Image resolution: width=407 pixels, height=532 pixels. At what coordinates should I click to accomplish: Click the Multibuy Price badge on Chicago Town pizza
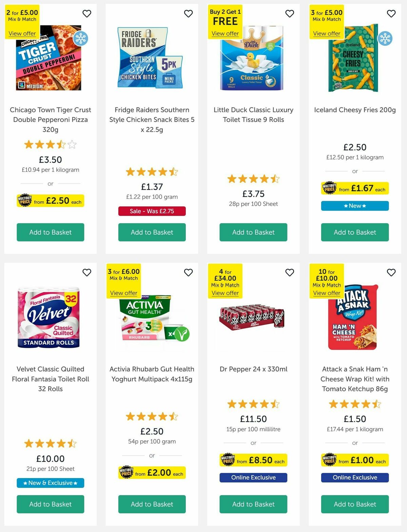point(50,201)
